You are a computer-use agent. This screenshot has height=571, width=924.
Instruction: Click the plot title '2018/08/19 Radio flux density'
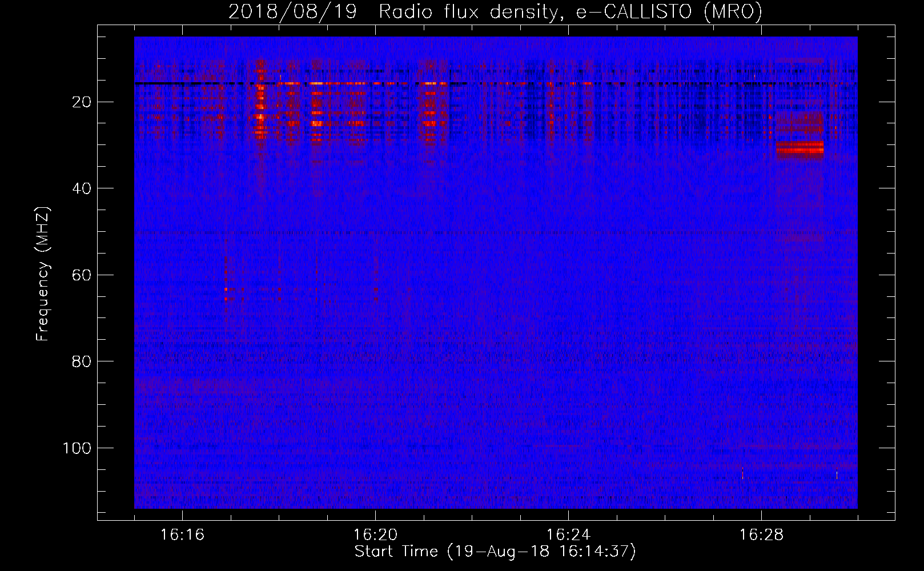click(393, 11)
